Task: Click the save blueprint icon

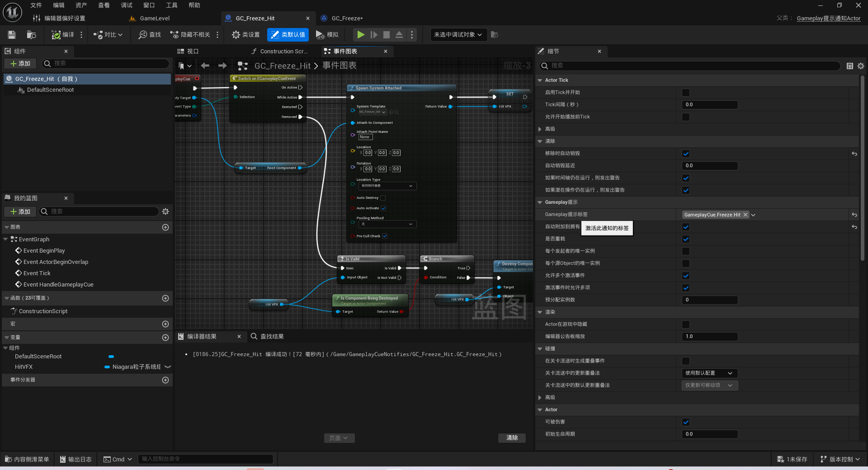Action: pos(12,35)
